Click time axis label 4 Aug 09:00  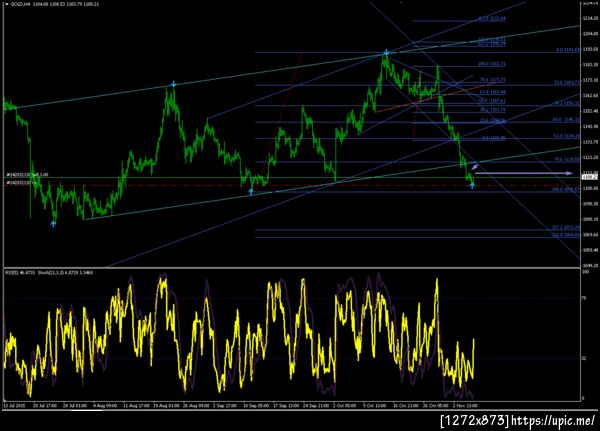pyautogui.click(x=105, y=405)
